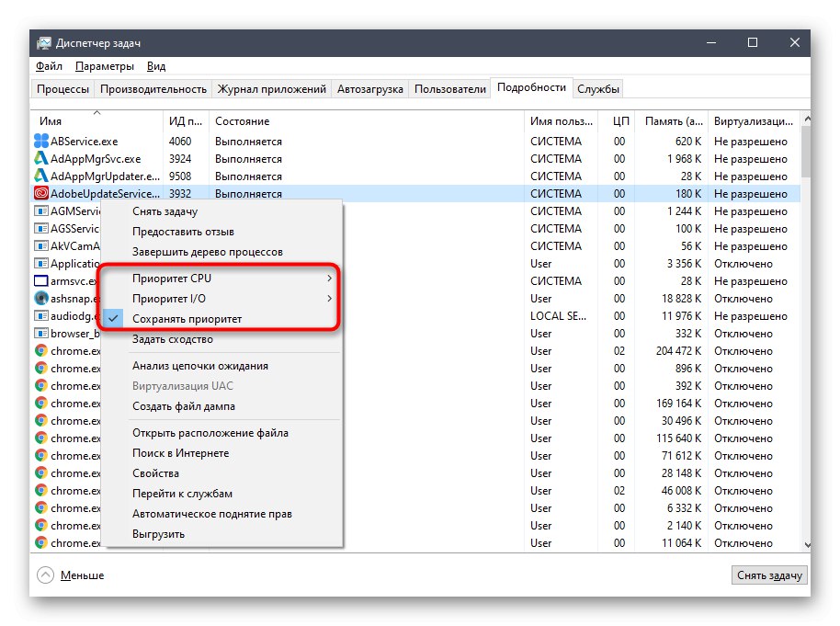The width and height of the screenshot is (840, 626).
Task: Click the Меньше link
Action: [x=82, y=575]
